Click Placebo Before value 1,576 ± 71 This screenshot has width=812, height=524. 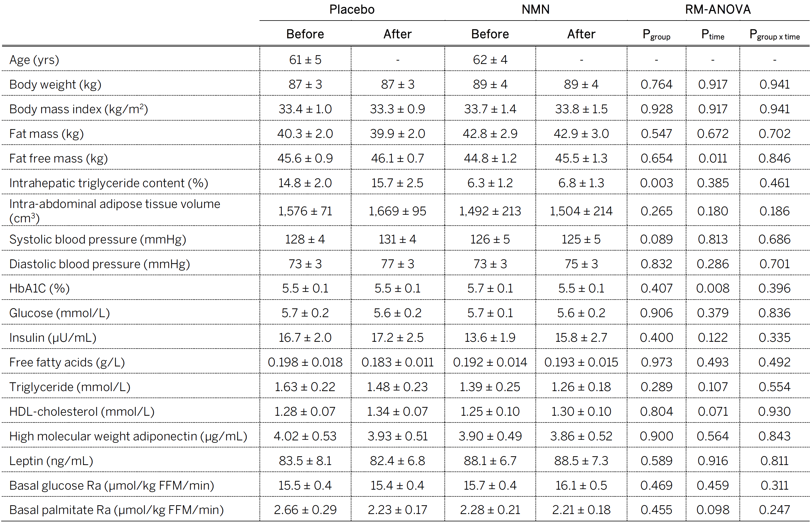[x=305, y=211]
